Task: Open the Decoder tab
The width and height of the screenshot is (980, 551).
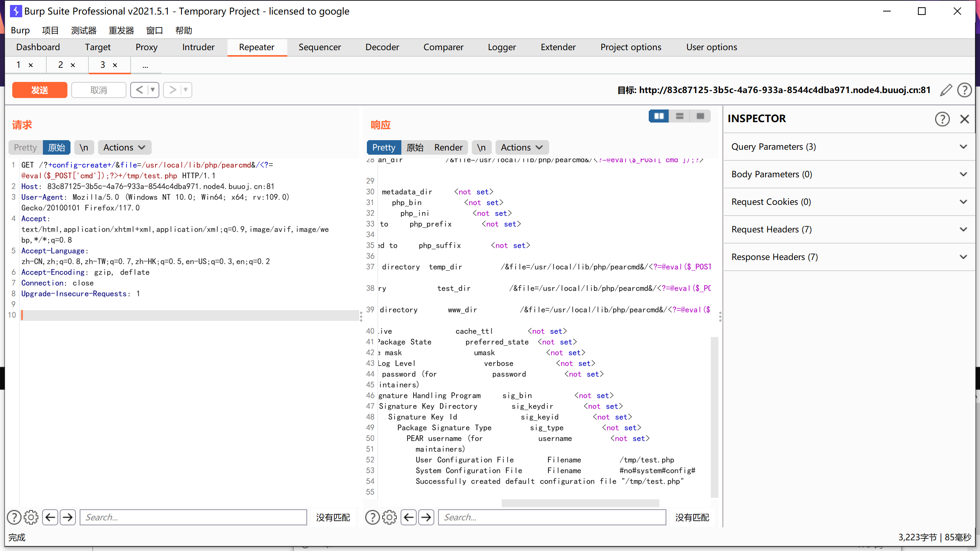Action: pyautogui.click(x=382, y=47)
